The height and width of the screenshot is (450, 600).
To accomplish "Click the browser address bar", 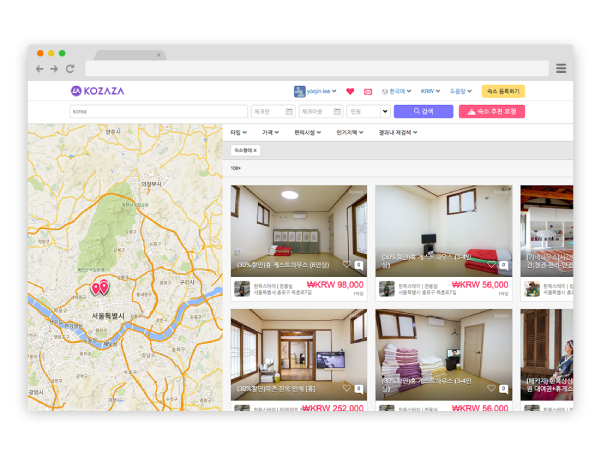I will pyautogui.click(x=317, y=68).
